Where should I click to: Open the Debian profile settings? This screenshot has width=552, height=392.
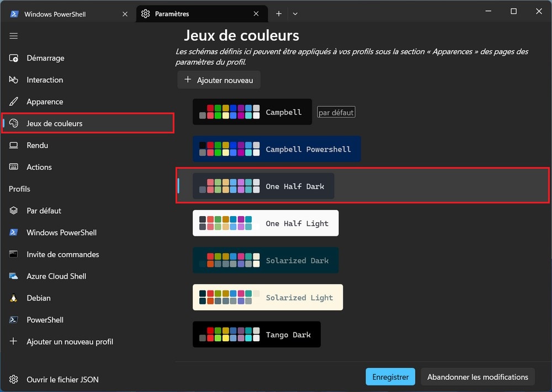88,298
